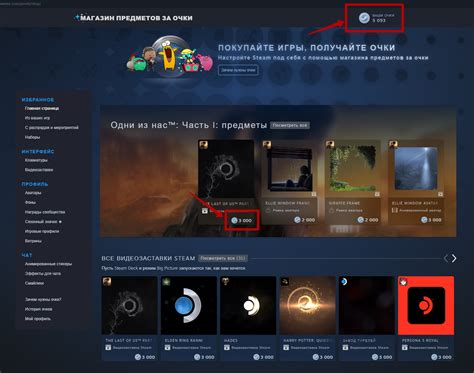
Task: Open the Ellie Window Avatar thumbnail
Action: pyautogui.click(x=416, y=169)
